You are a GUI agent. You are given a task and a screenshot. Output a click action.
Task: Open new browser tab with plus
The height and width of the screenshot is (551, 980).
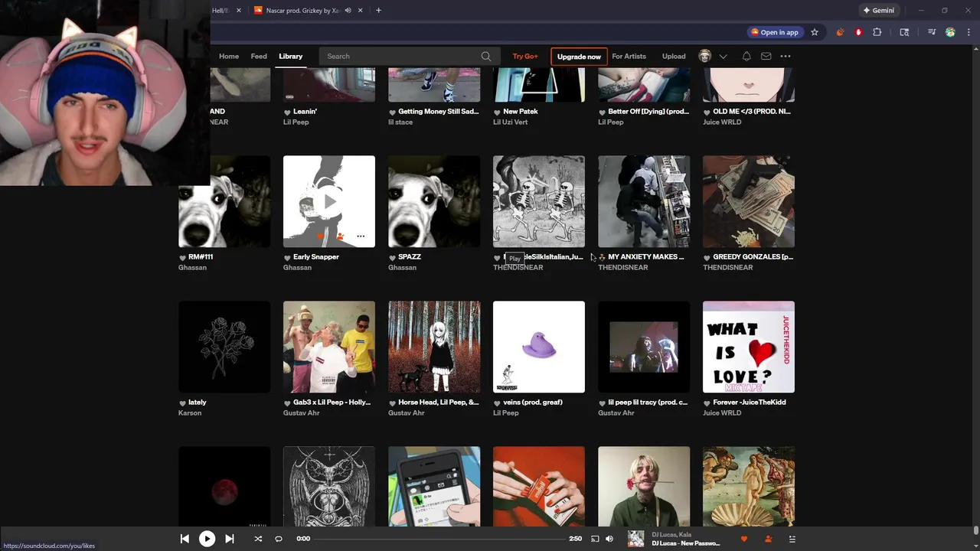click(x=378, y=10)
